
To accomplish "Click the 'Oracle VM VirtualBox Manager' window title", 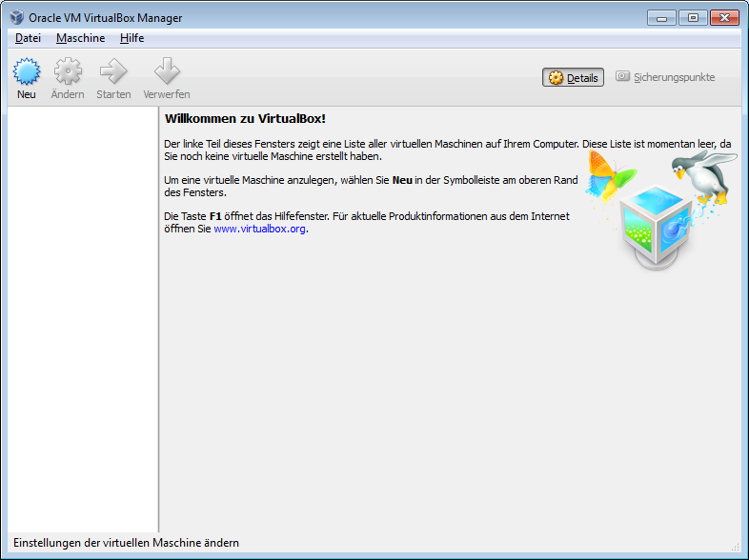I will click(106, 18).
